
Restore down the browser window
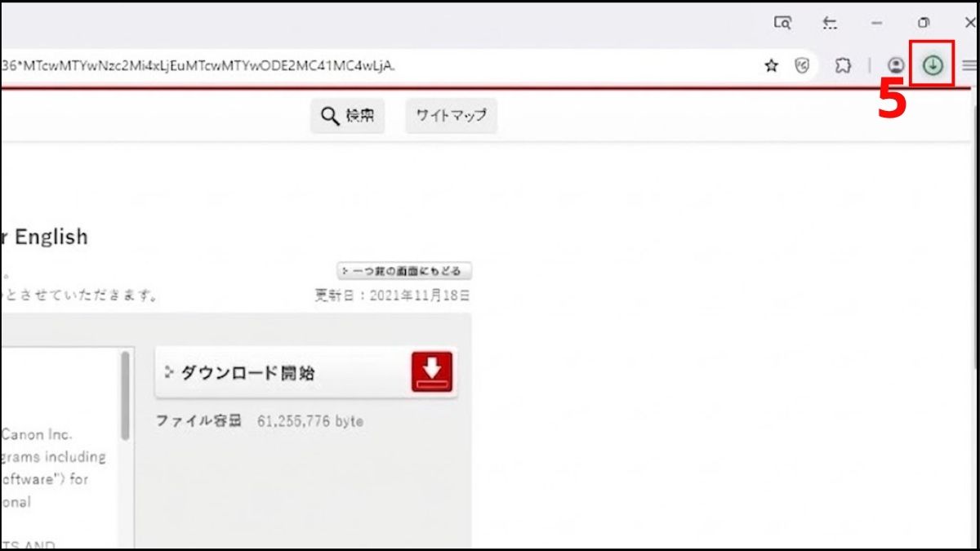pyautogui.click(x=924, y=23)
